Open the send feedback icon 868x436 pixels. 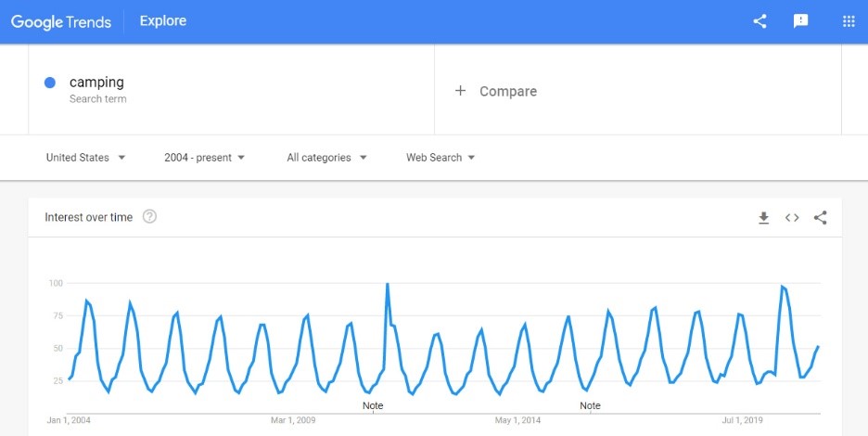click(800, 21)
